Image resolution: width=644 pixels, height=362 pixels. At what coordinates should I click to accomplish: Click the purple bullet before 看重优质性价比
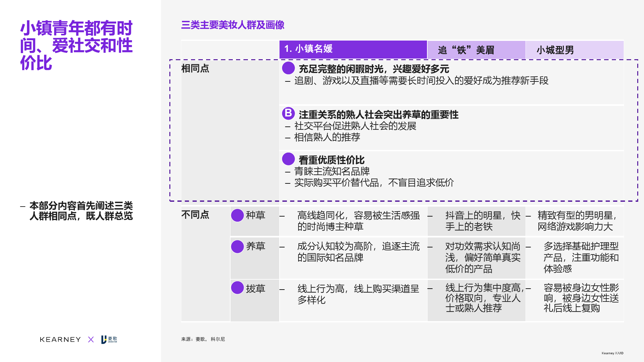(x=288, y=159)
